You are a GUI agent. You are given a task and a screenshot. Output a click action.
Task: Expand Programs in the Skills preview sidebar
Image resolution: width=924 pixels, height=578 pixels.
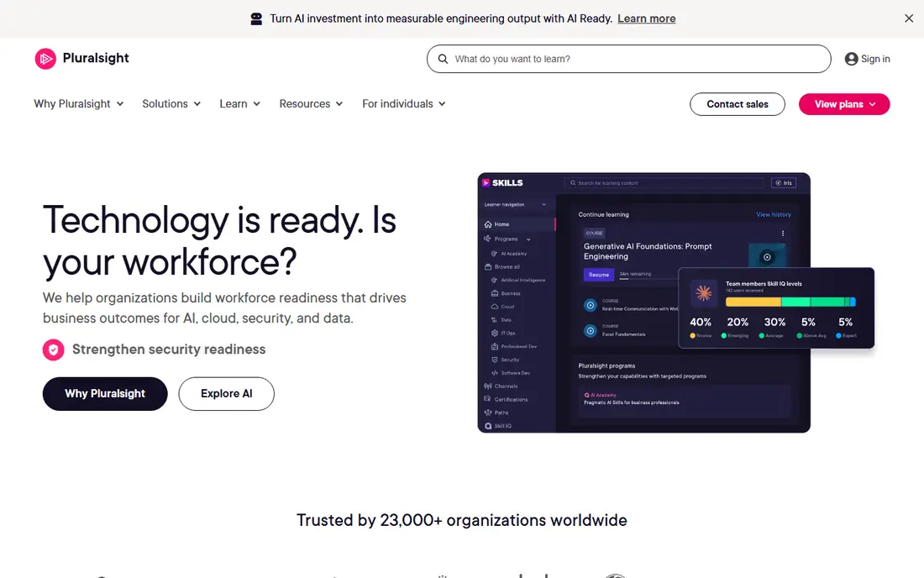(507, 239)
